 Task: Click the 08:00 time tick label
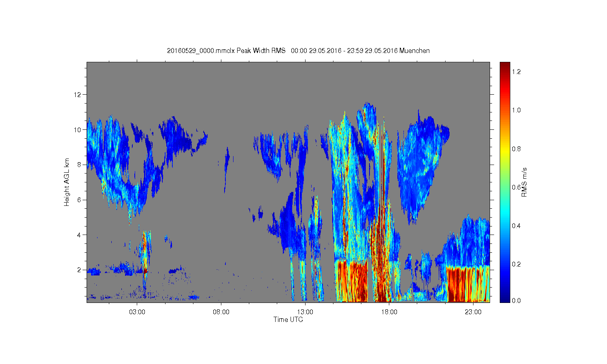pos(221,312)
